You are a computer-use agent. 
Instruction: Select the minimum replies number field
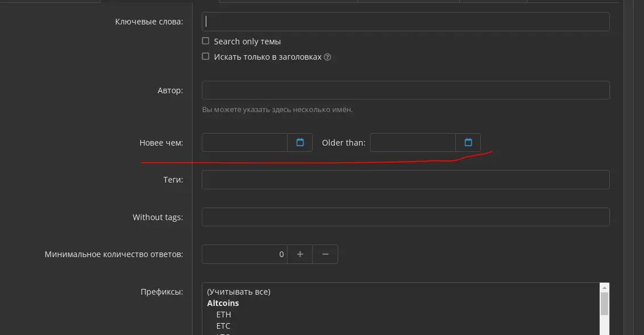tap(245, 254)
